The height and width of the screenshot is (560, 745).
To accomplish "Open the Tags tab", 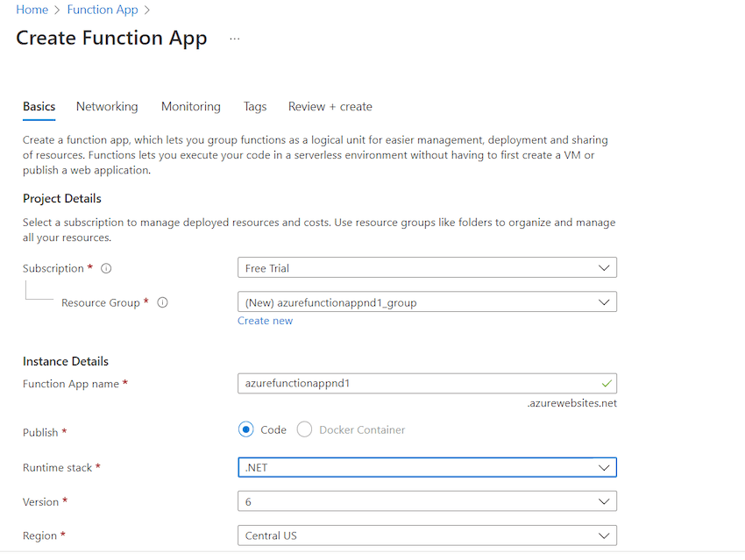I will coord(255,106).
